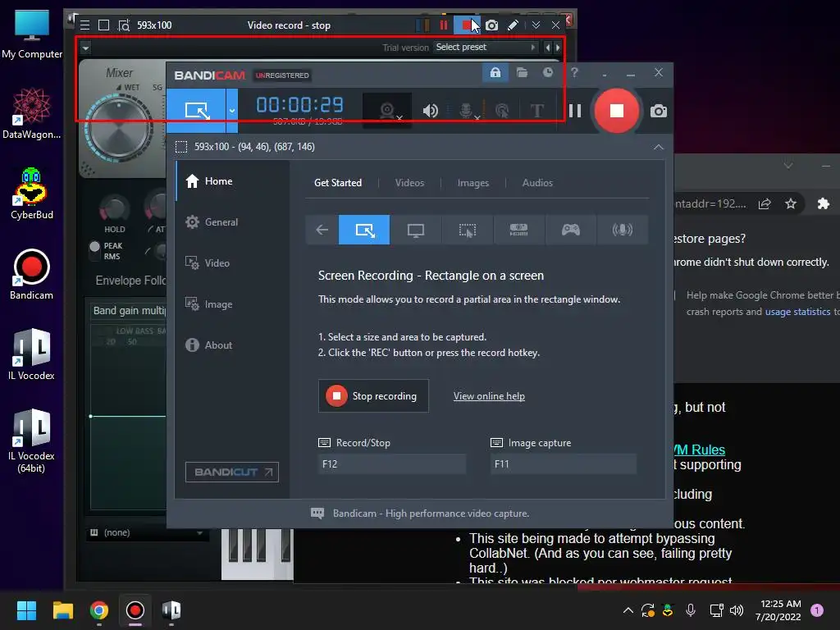Toggle the webcam overlay in Bandicam
The image size is (840, 630).
coord(388,111)
